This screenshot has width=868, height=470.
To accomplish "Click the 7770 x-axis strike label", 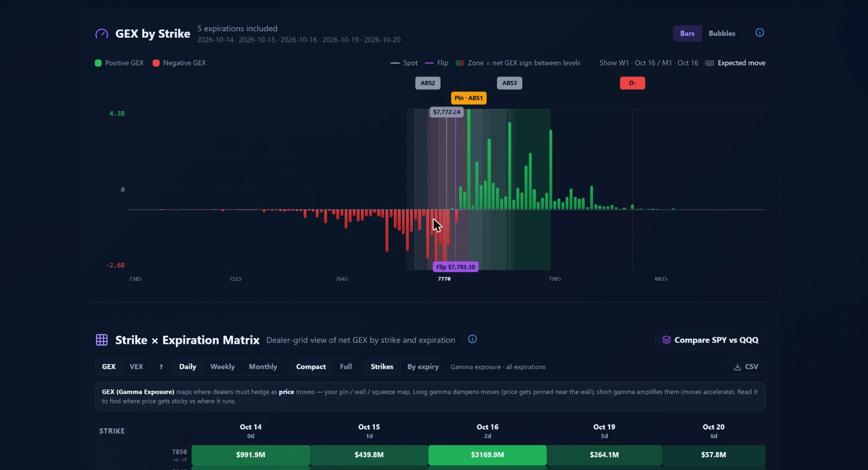I will [x=444, y=279].
